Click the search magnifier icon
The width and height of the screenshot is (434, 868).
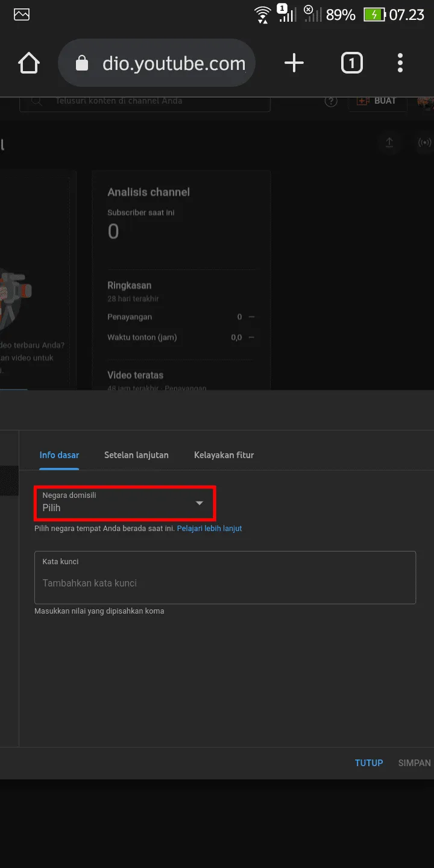point(37,101)
